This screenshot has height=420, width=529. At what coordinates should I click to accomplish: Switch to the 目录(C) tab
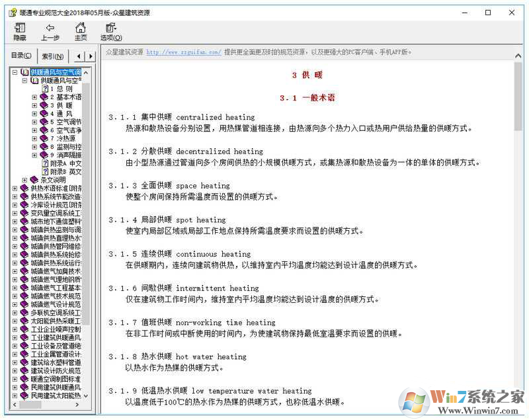pos(21,56)
